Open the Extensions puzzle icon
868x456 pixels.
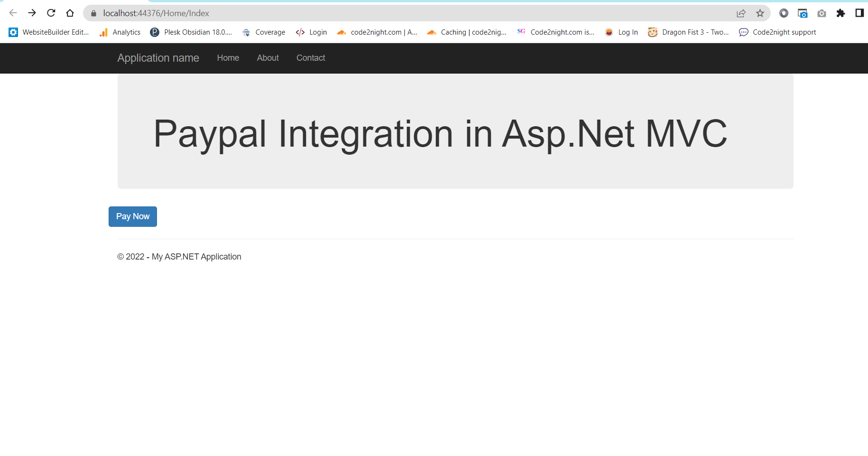pos(840,13)
